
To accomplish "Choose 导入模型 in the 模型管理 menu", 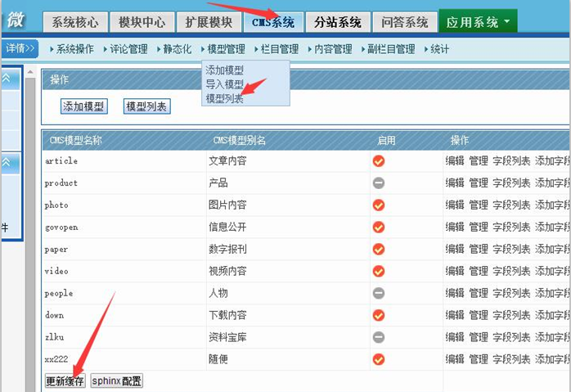I will pyautogui.click(x=224, y=84).
